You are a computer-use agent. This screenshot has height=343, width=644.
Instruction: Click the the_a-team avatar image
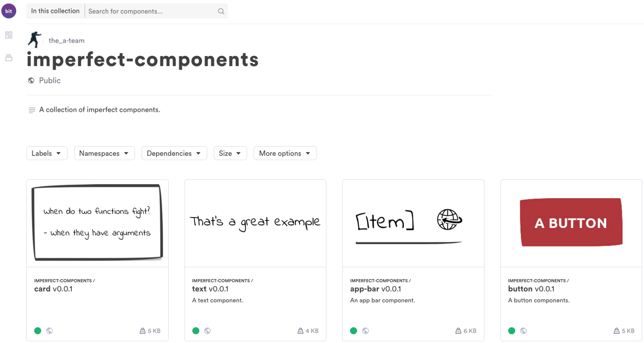(35, 40)
